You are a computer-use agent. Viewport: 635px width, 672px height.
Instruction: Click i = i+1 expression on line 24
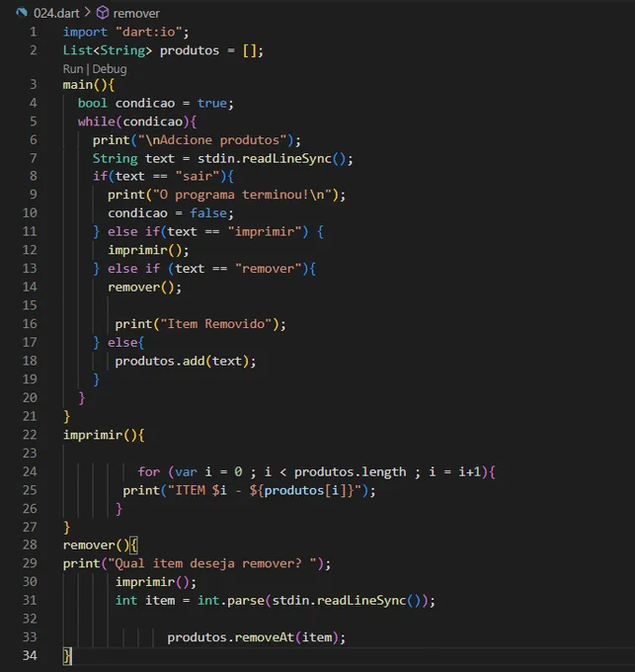(x=454, y=471)
